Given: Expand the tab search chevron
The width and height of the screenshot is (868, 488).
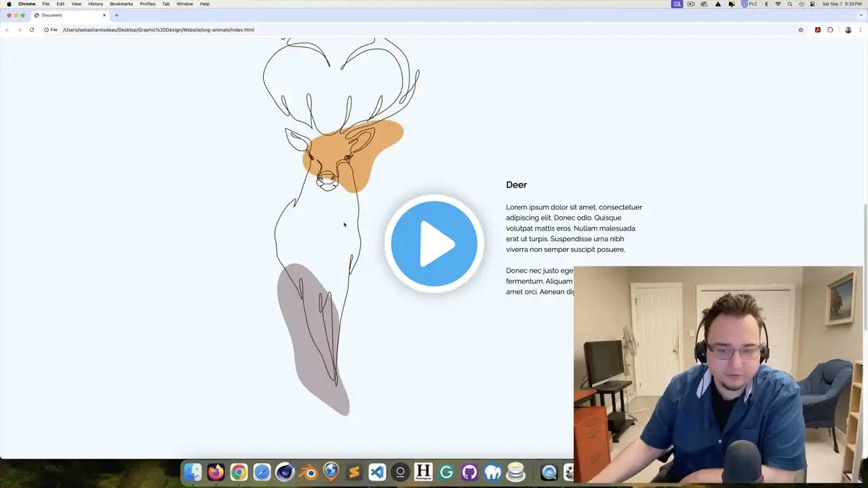Looking at the screenshot, I should [x=861, y=15].
